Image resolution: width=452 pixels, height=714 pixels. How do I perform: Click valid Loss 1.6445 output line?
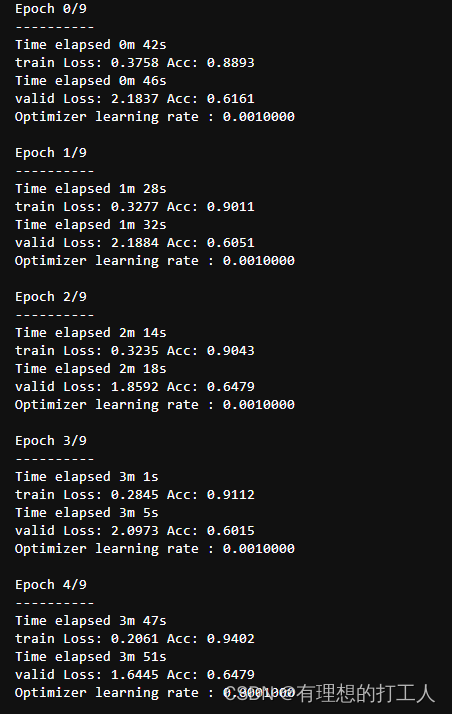pos(135,674)
